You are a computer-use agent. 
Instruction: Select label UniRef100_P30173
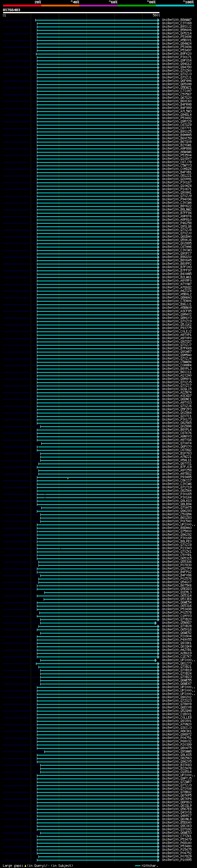tap(177, 419)
